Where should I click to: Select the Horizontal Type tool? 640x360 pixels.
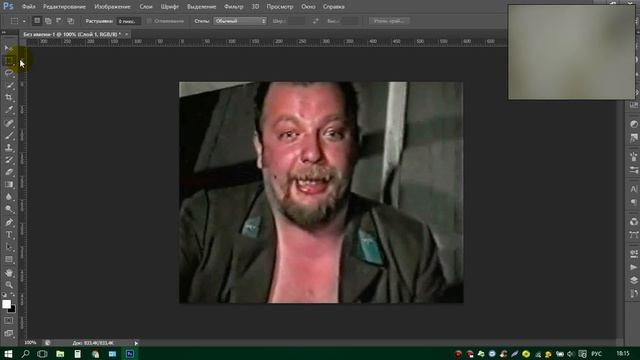[9, 235]
